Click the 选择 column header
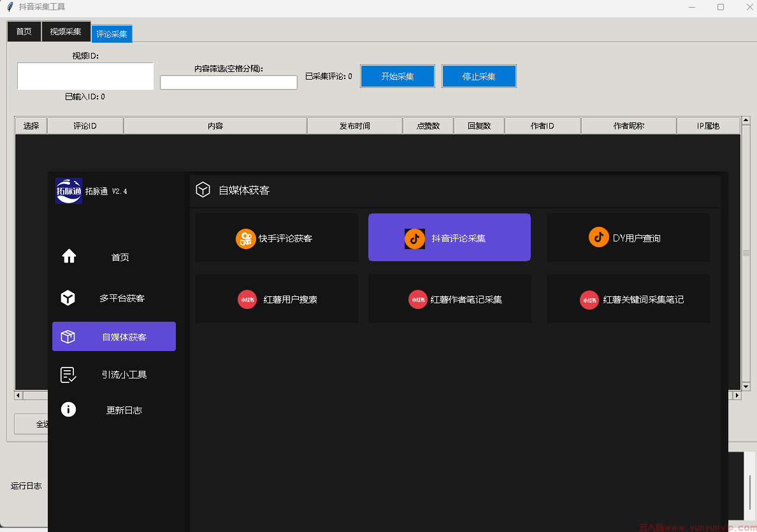This screenshot has width=757, height=532. tap(31, 126)
